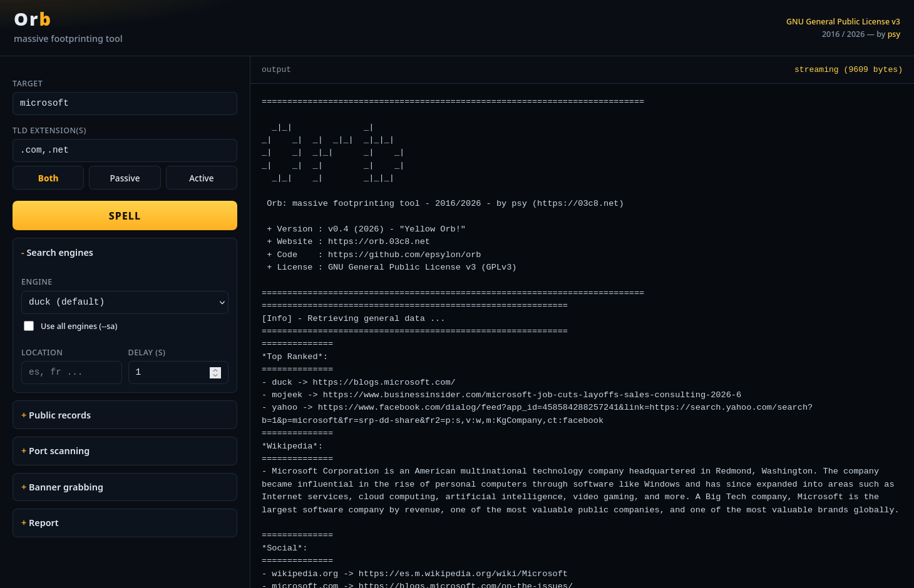Viewport: 914px width, 588px height.
Task: Click the License : GNU General Public License line
Action: [391, 267]
